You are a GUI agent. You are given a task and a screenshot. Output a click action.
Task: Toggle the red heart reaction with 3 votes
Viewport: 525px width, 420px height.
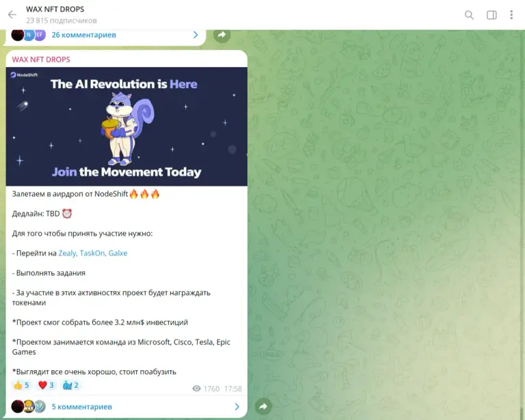coord(46,385)
